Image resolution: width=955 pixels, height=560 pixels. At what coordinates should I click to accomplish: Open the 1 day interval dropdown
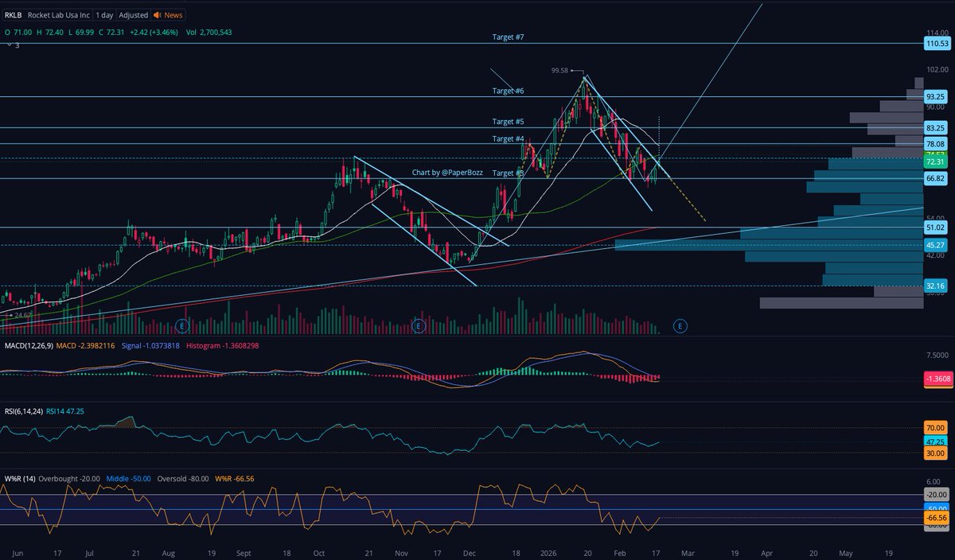tap(103, 14)
